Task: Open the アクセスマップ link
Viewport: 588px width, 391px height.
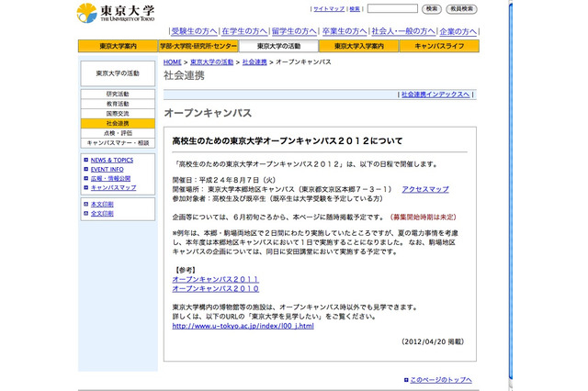Action: (x=425, y=189)
